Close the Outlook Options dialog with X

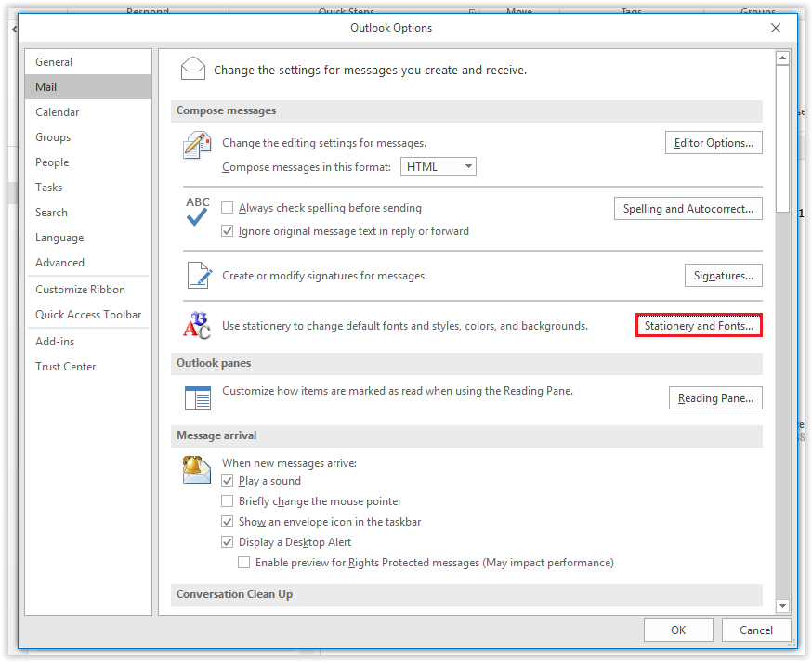pos(775,28)
